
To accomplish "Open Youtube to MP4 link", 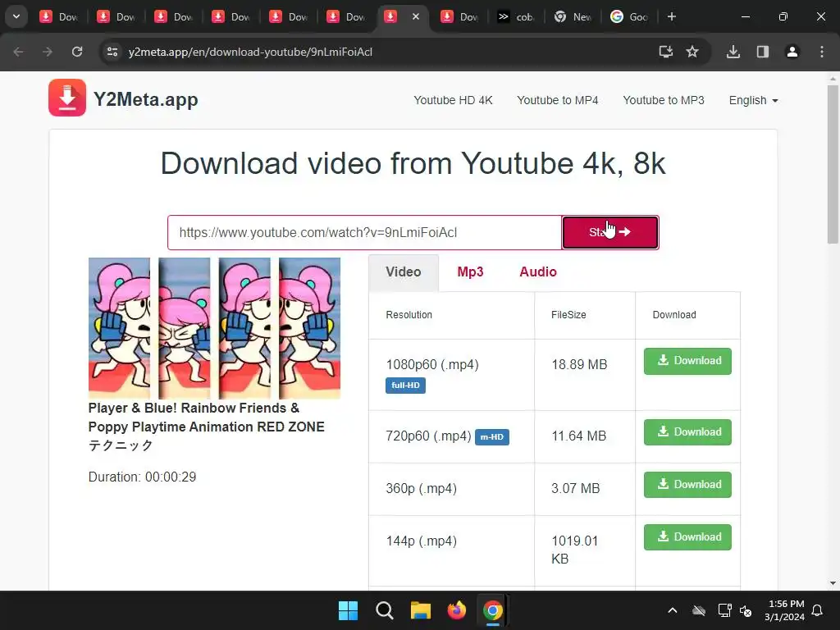I will (x=557, y=100).
